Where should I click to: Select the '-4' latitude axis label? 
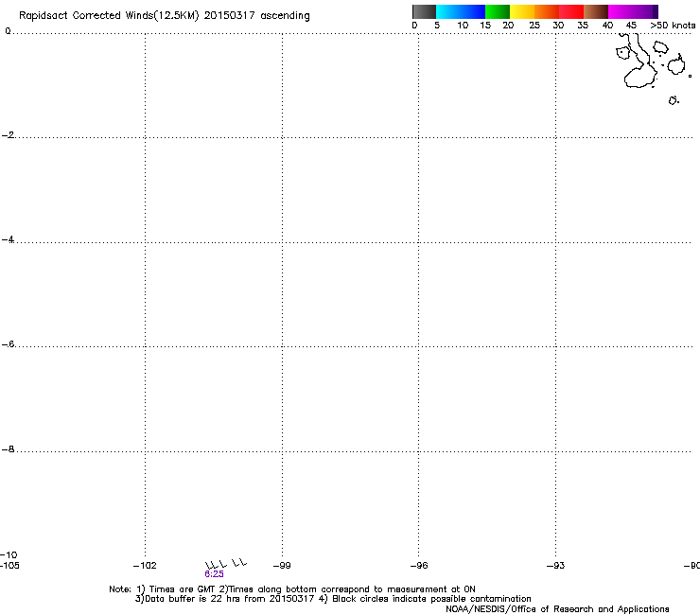pos(8,239)
